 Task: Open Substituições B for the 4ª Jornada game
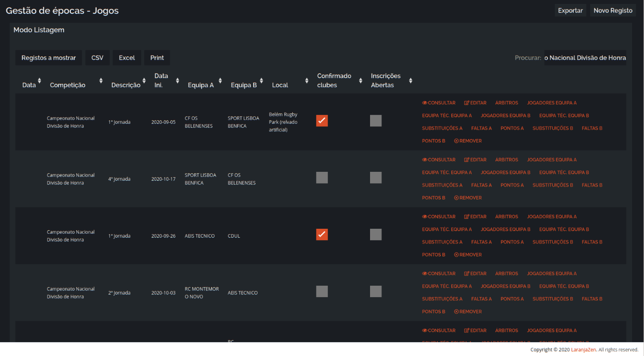552,185
